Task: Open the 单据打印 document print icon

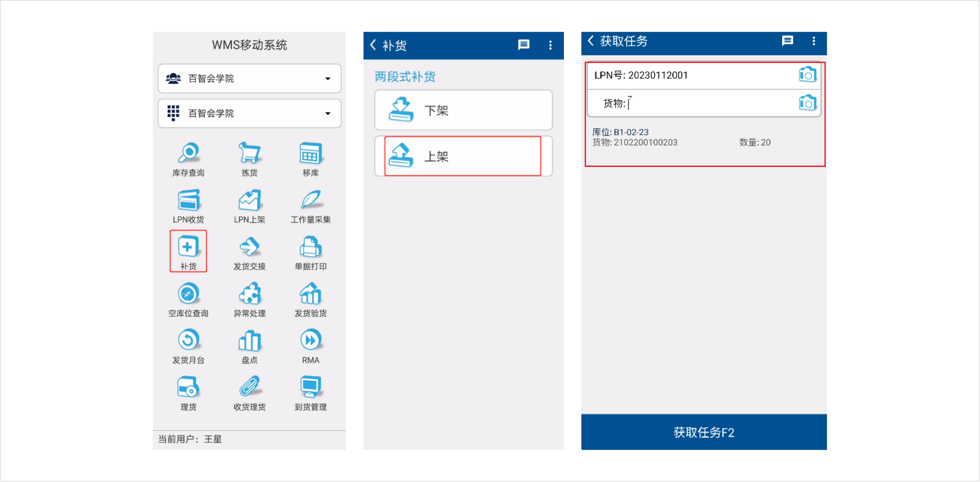Action: point(310,248)
